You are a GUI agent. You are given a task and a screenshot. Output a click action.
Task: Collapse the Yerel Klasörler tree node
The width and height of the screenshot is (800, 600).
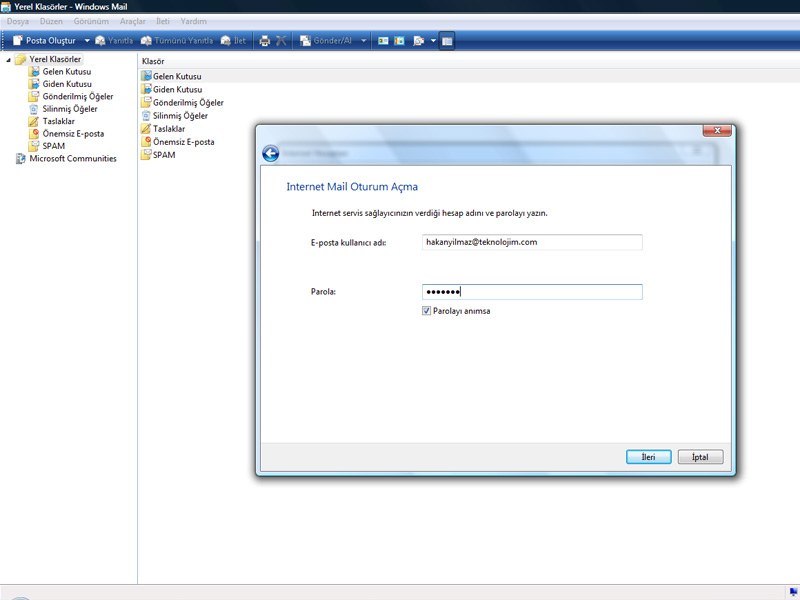coord(8,60)
